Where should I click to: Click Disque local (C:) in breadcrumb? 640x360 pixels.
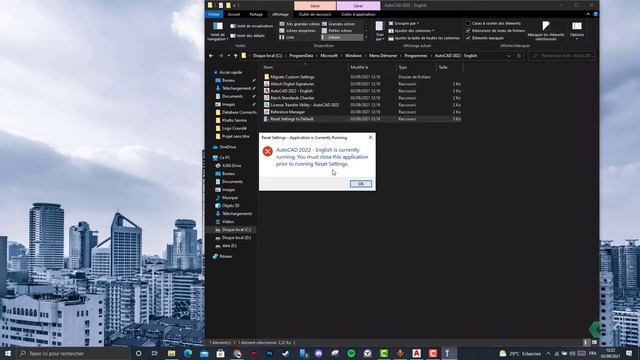click(267, 56)
